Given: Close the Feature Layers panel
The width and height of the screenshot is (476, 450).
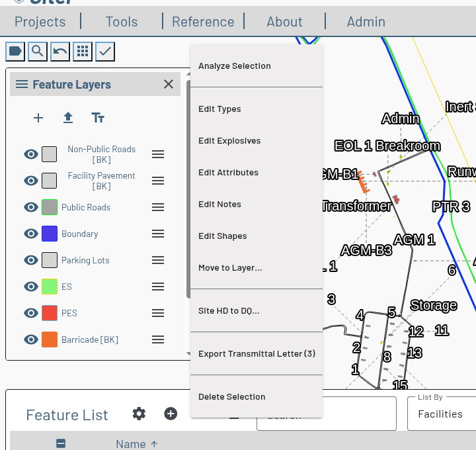Looking at the screenshot, I should tap(169, 84).
